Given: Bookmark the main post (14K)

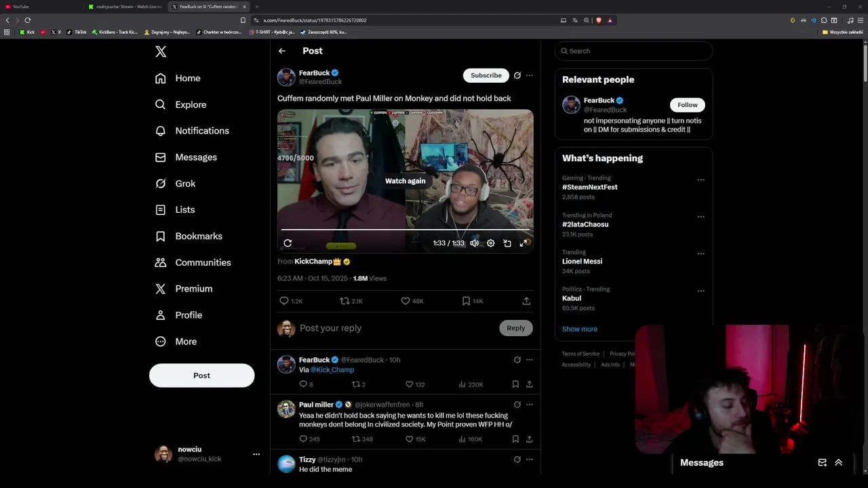Looking at the screenshot, I should tap(473, 301).
